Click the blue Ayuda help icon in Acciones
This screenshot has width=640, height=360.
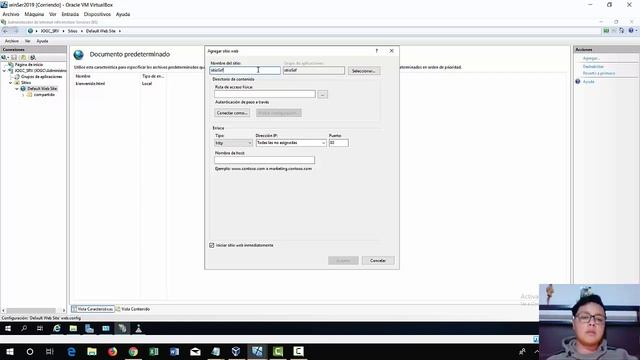pos(578,82)
